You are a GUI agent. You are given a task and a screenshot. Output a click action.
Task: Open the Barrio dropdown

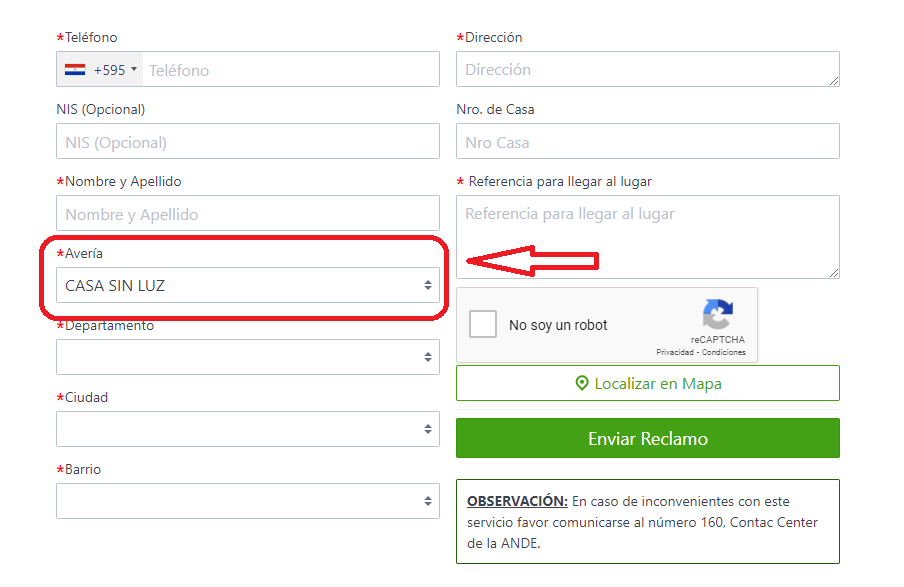pos(248,501)
